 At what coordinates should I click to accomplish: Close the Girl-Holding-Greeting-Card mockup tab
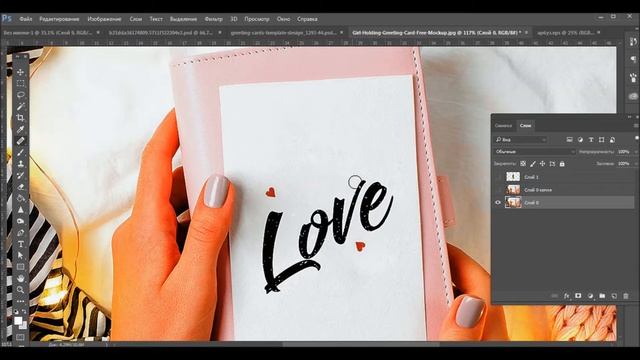tap(526, 32)
